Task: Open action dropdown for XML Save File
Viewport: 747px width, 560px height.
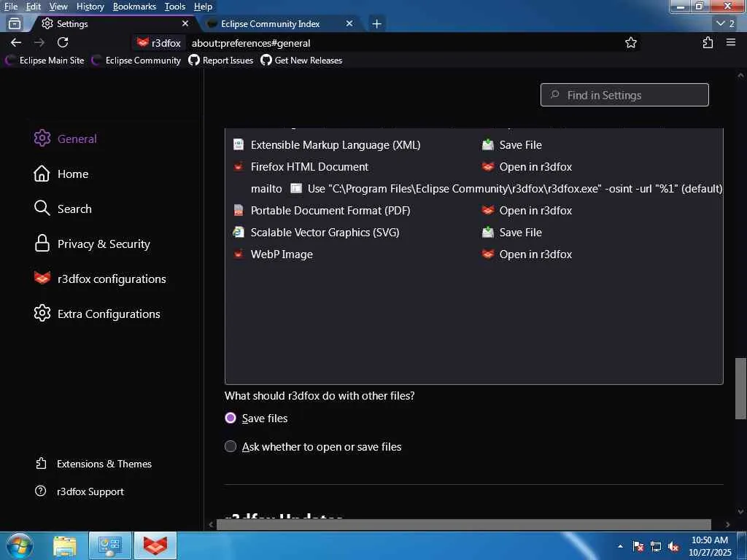Action: 601,145
